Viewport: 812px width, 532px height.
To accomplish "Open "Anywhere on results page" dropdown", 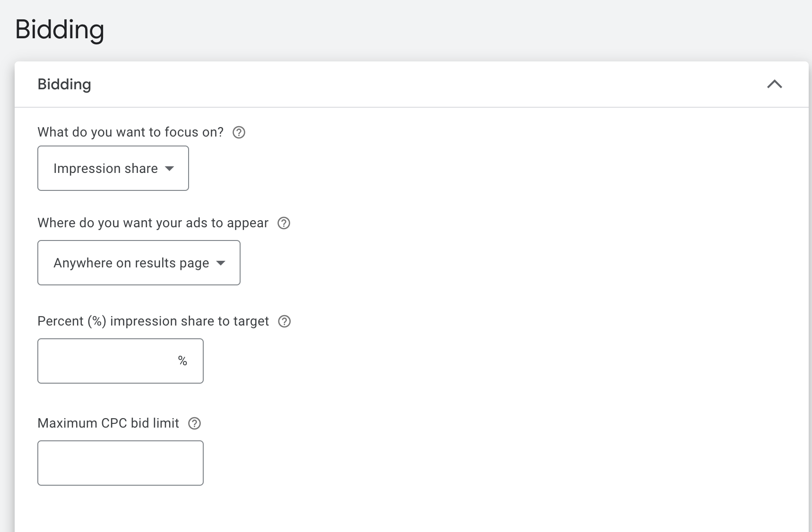I will 138,263.
